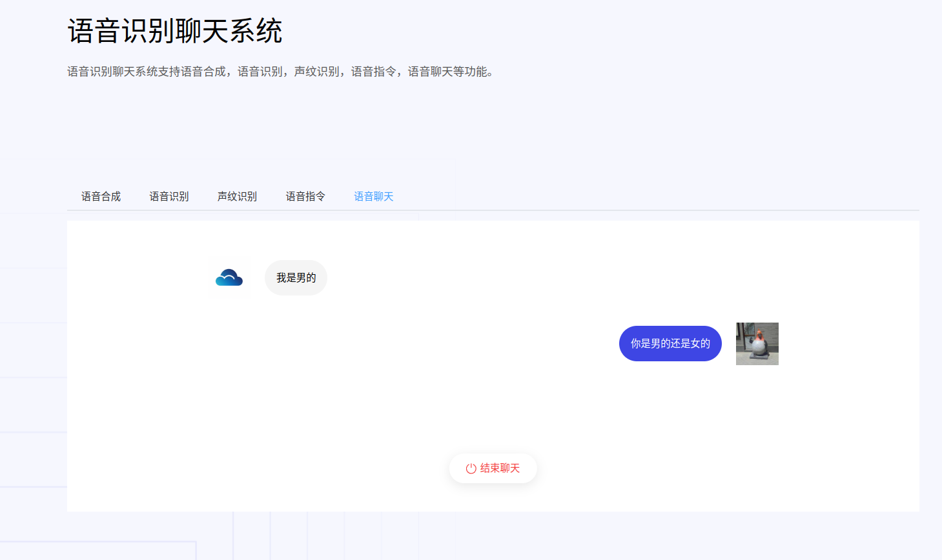Image resolution: width=942 pixels, height=560 pixels.
Task: Click the gray 我是男的 message bubble
Action: pyautogui.click(x=296, y=278)
